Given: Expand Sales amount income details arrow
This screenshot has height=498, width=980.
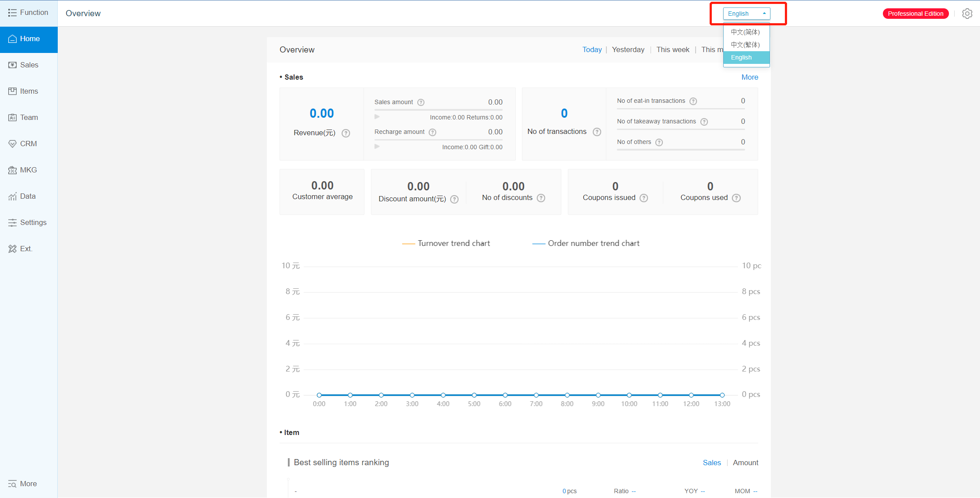Looking at the screenshot, I should (377, 117).
